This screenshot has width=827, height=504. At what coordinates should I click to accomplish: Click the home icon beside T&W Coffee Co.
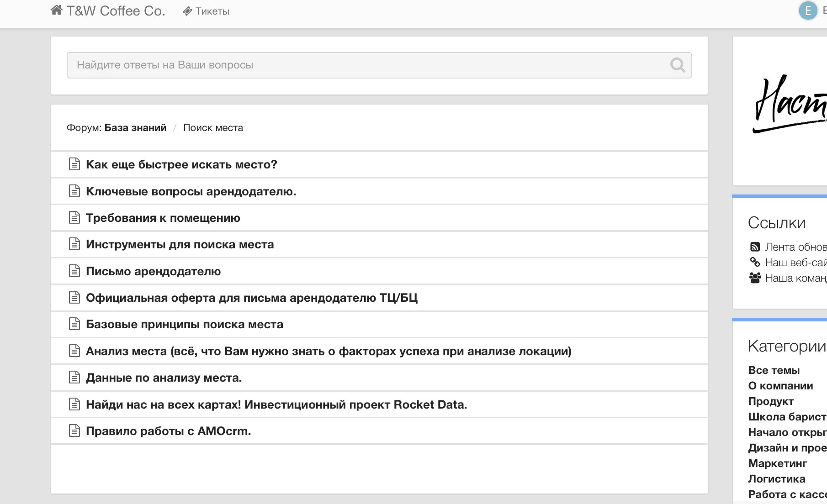[57, 10]
